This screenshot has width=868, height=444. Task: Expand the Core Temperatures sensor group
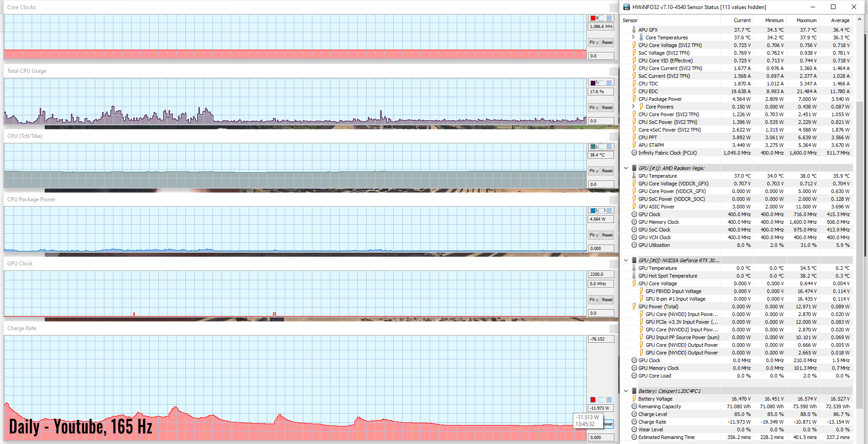point(633,38)
